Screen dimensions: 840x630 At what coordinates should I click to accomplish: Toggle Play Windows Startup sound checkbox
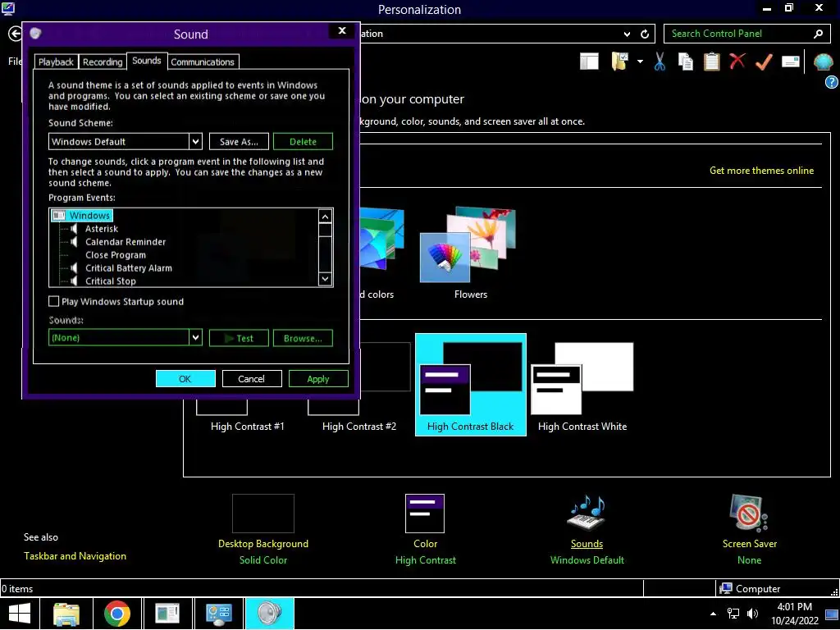coord(53,301)
